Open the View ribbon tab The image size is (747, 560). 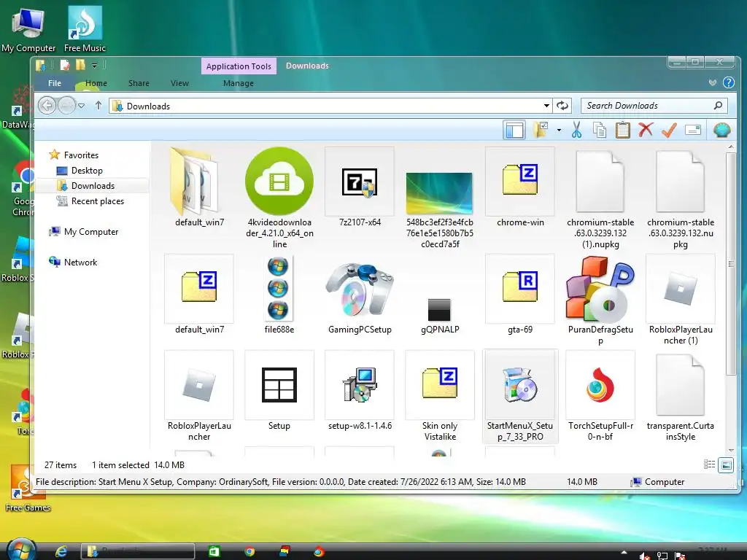click(179, 83)
